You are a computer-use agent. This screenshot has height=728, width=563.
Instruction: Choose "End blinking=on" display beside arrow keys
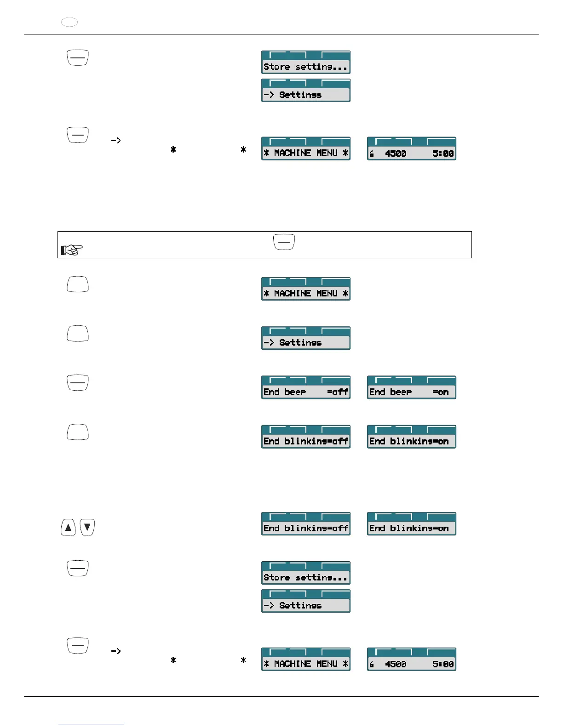pos(411,524)
